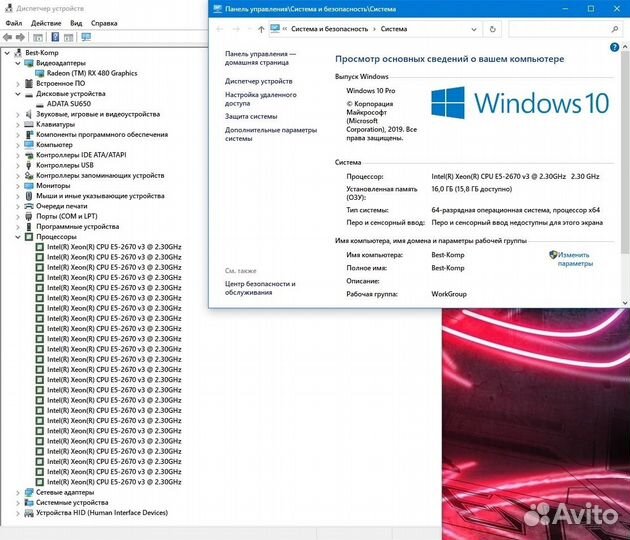Collapse the Дисковые устройства category

[x=18, y=94]
